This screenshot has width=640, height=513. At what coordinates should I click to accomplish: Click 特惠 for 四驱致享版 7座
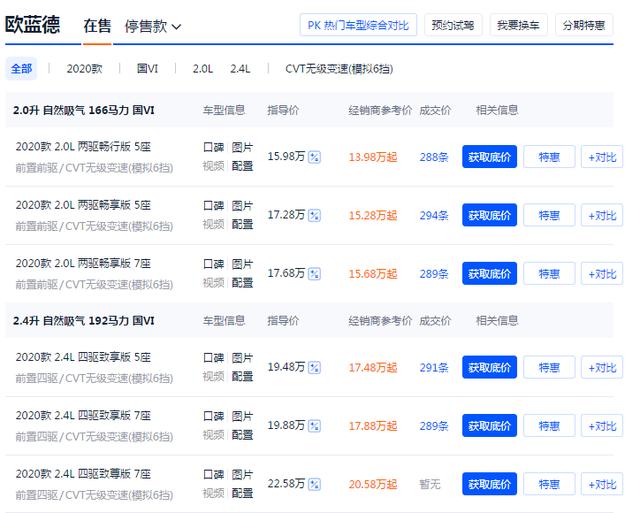click(549, 426)
